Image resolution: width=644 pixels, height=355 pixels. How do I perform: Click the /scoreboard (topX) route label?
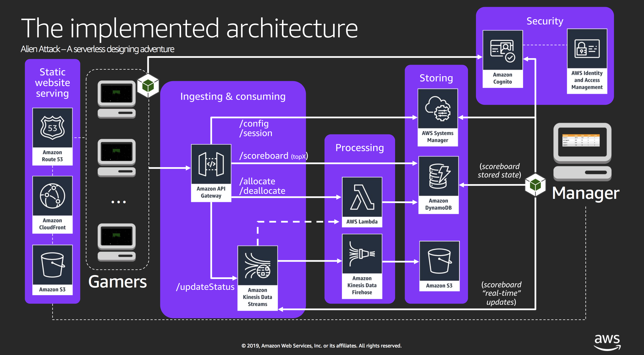[x=273, y=156]
